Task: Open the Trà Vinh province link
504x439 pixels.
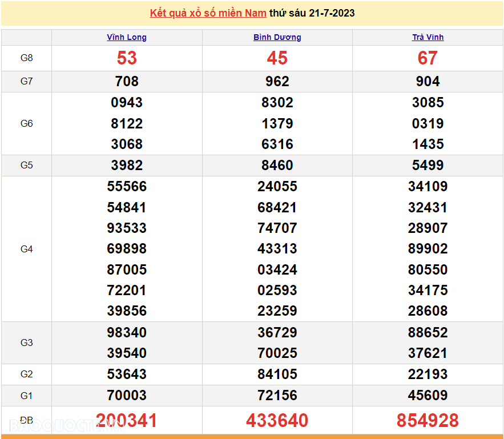Action: pos(428,37)
